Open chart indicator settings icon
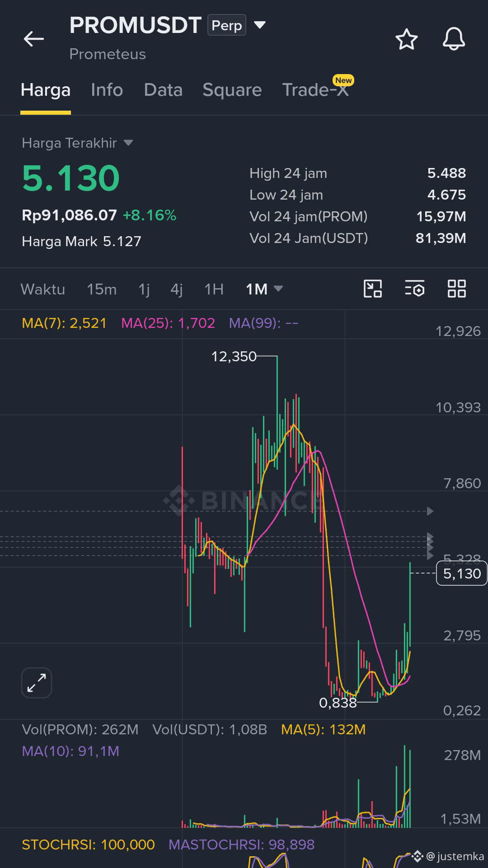The image size is (488, 868). (x=414, y=289)
